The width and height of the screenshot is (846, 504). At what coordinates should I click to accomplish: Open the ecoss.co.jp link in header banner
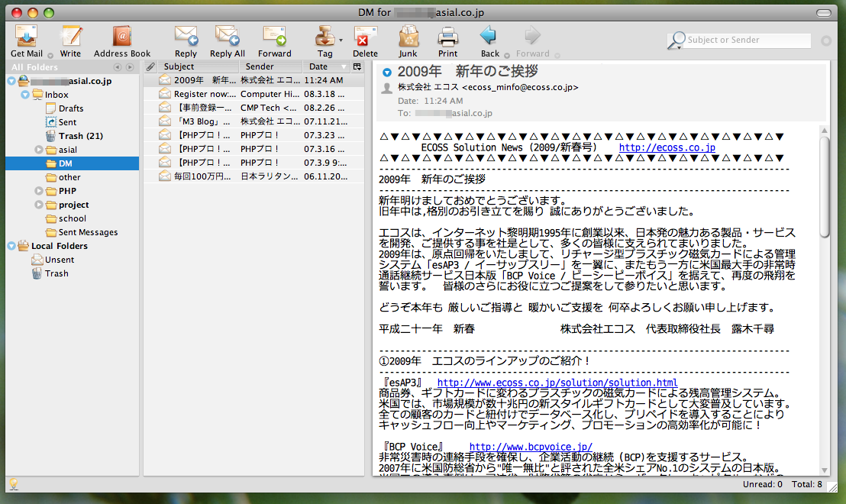point(667,147)
